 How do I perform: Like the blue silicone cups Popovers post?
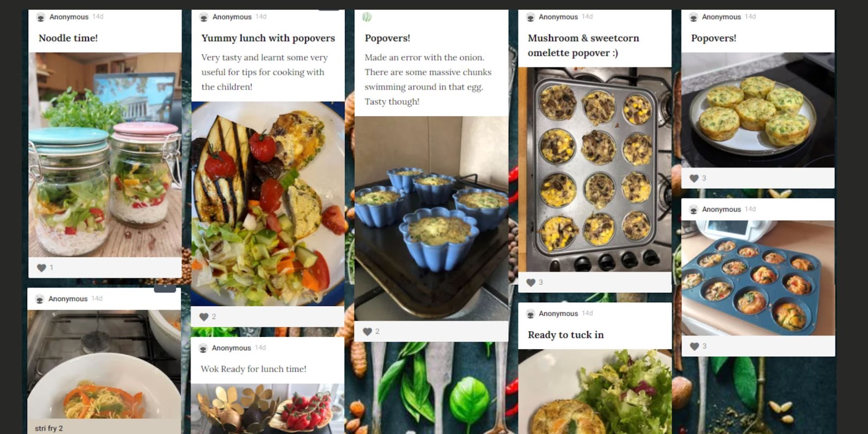click(x=367, y=331)
